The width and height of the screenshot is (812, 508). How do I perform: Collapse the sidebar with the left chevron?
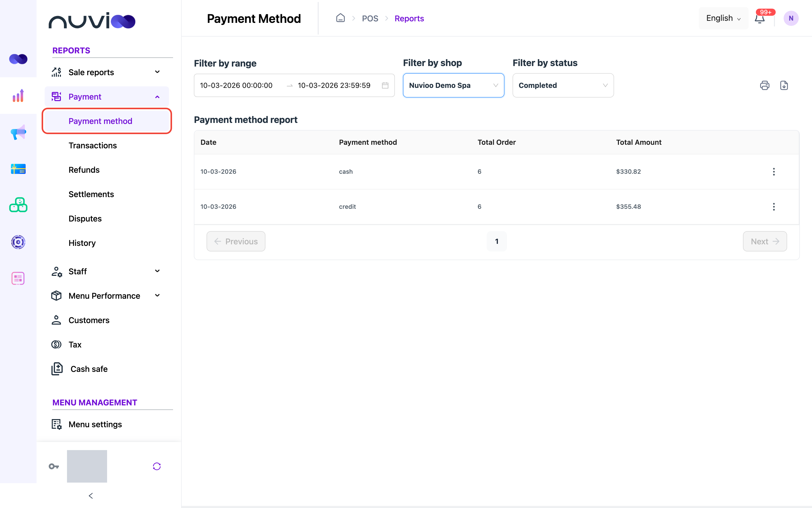[91, 496]
